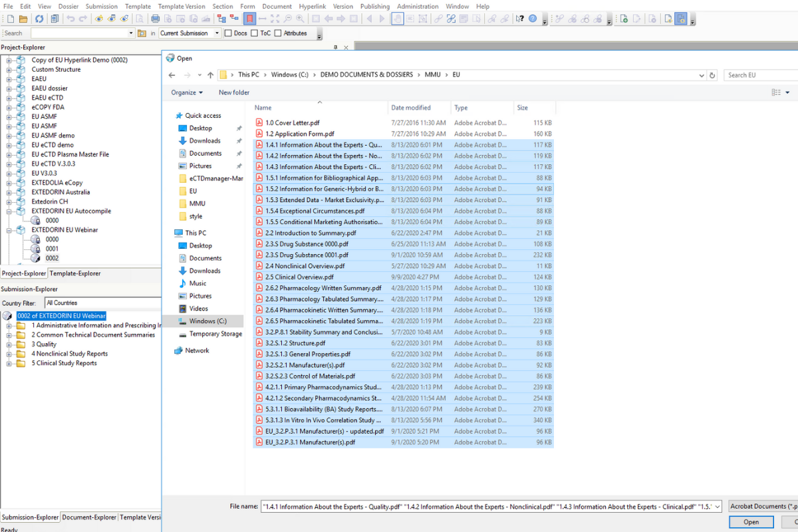Select the red Bookmark toolbar icon
The height and width of the screenshot is (532, 798).
[x=248, y=19]
